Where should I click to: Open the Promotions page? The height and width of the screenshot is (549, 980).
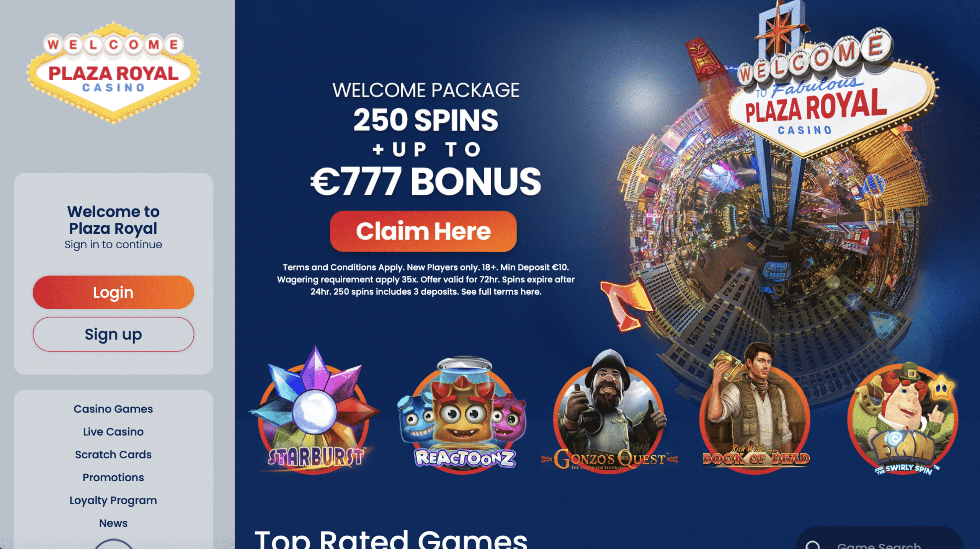click(113, 477)
